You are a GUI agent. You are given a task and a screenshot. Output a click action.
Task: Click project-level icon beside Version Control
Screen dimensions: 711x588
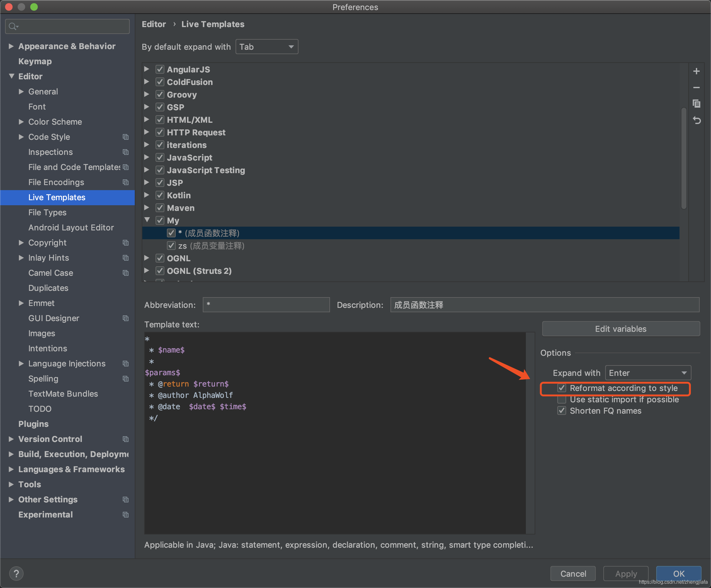126,439
